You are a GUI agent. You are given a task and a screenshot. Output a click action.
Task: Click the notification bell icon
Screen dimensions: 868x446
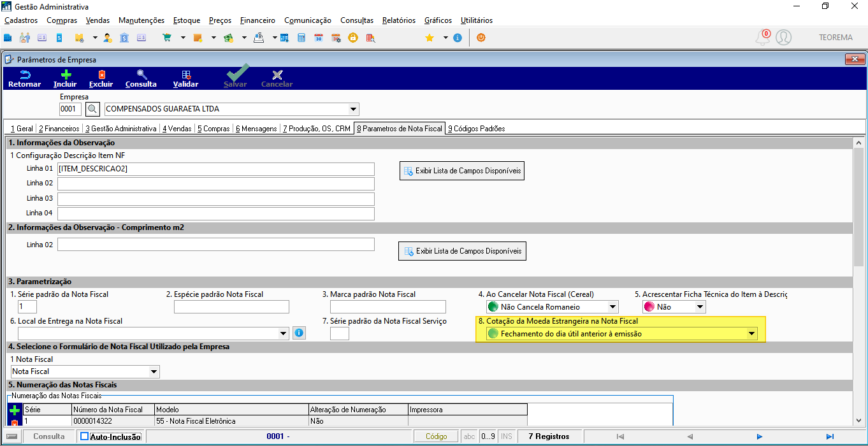(x=762, y=38)
